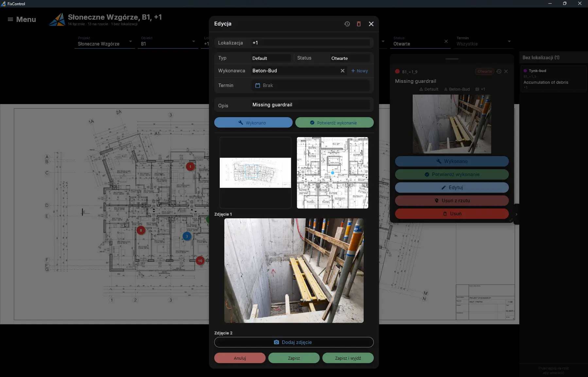
Task: Click the red trash icon in Edycja header
Action: point(359,24)
